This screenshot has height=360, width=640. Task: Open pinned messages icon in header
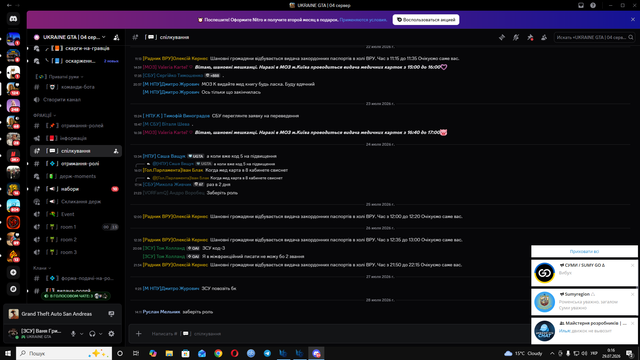[x=530, y=37]
